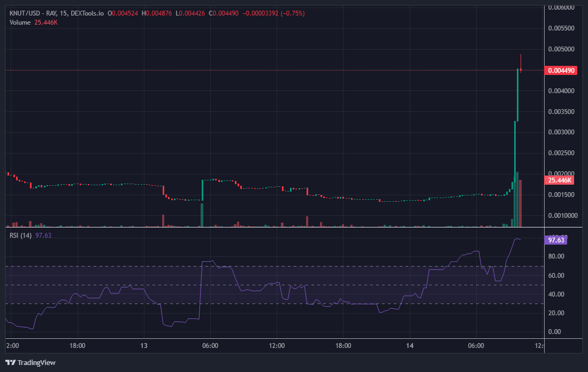The width and height of the screenshot is (588, 372).
Task: Click the Low value L0.004426
Action: [x=190, y=13]
